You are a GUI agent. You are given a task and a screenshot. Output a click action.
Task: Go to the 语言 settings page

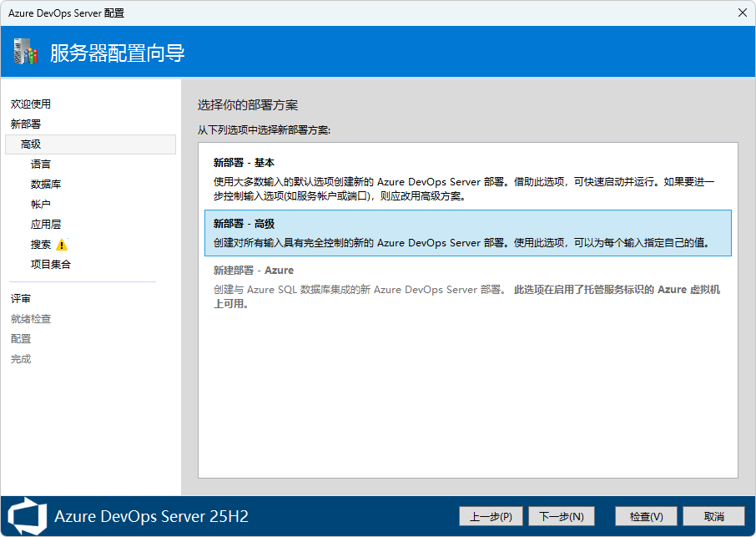point(41,165)
